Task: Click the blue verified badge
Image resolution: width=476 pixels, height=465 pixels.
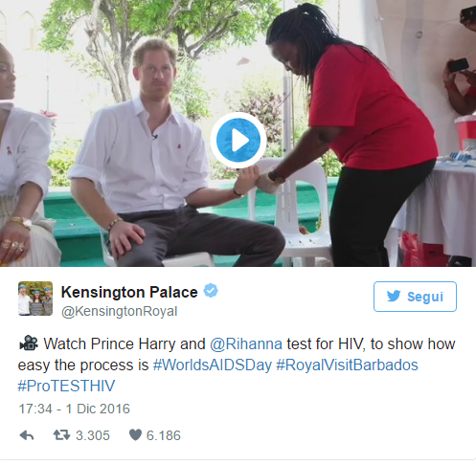Action: point(211,291)
